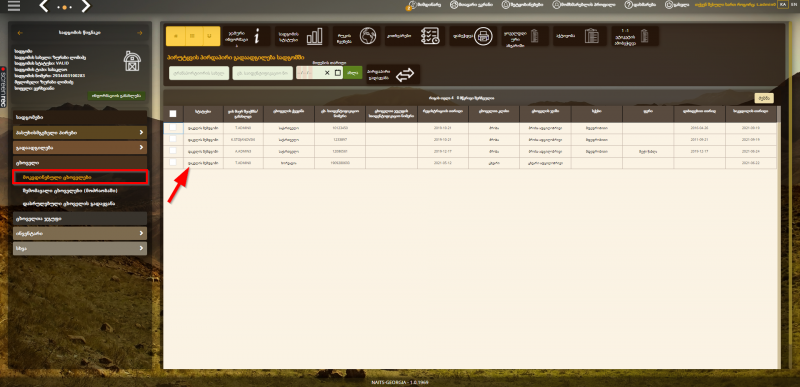The width and height of the screenshot is (800, 387).
Task: Click into the second filter input field
Action: [x=263, y=73]
